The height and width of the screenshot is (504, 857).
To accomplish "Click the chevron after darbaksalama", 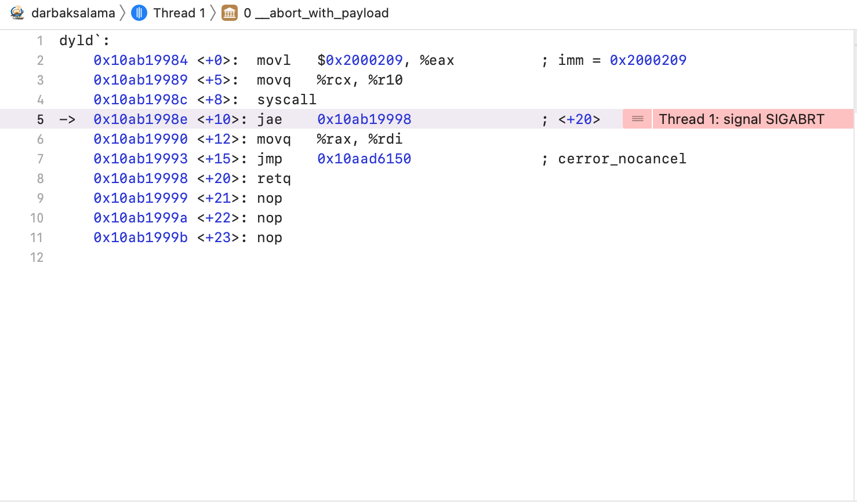I will (x=123, y=13).
